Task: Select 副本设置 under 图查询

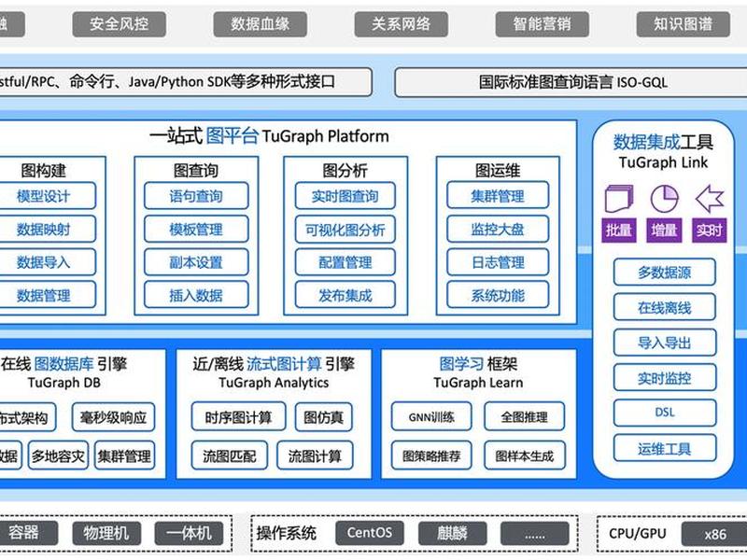Action: [196, 262]
